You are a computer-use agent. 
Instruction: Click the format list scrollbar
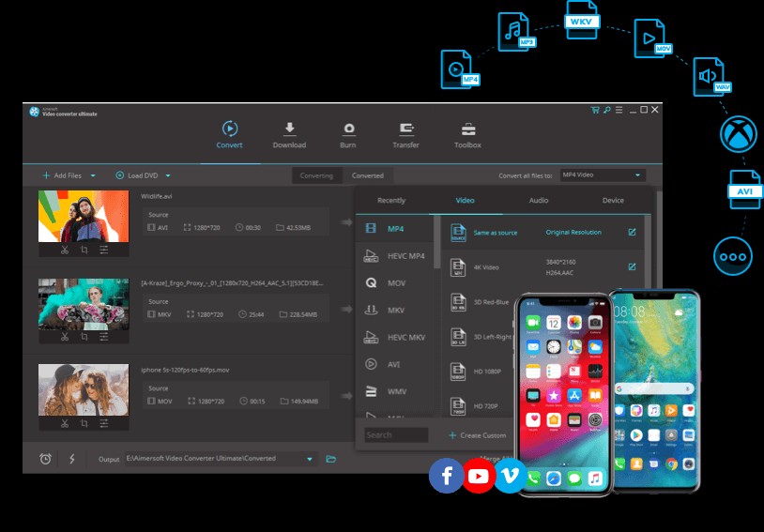point(437,244)
